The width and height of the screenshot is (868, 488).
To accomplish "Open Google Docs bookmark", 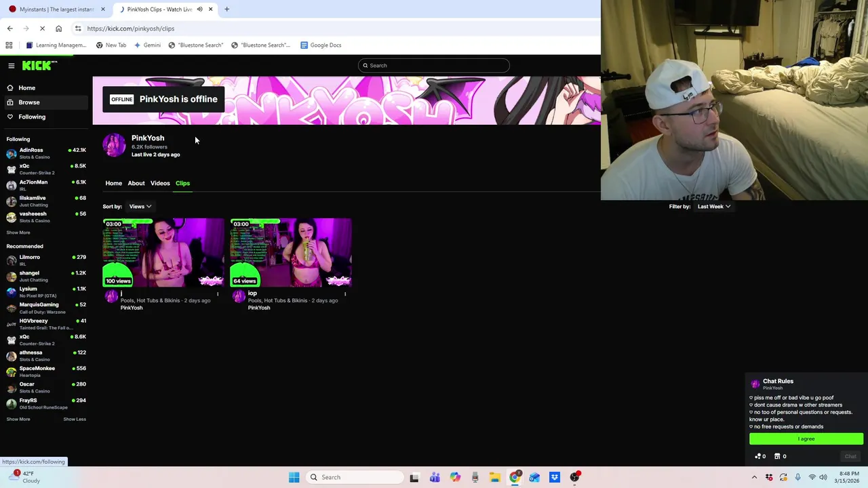I will 321,45.
